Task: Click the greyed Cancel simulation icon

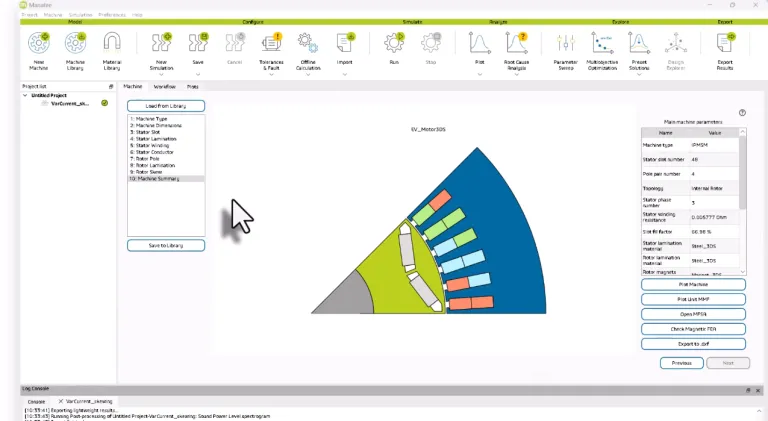Action: point(235,43)
